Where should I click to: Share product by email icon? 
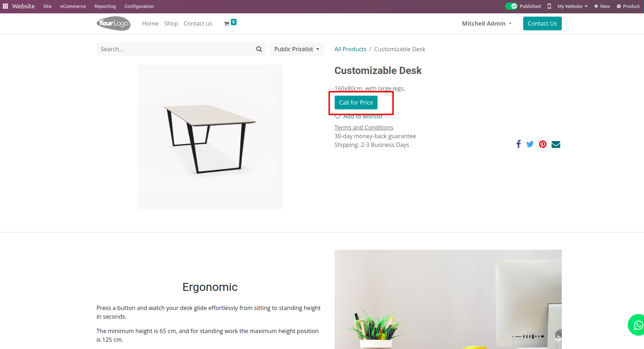pos(556,144)
